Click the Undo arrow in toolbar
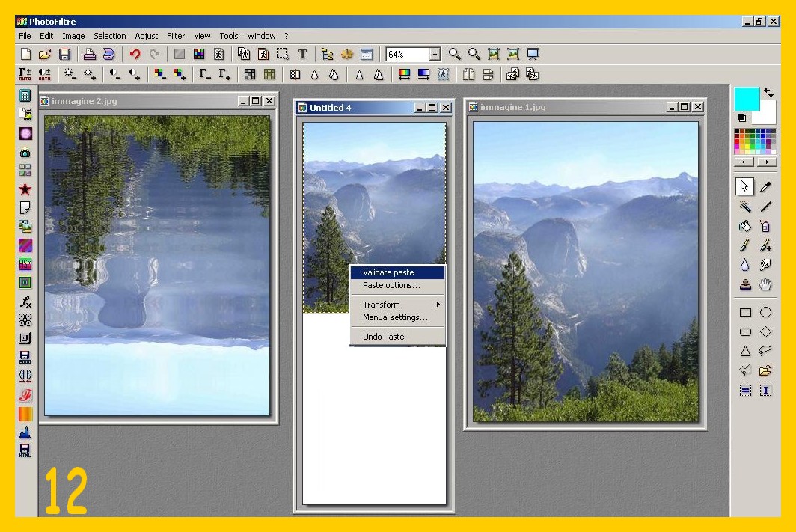Viewport: 796px width, 532px height. pyautogui.click(x=135, y=54)
